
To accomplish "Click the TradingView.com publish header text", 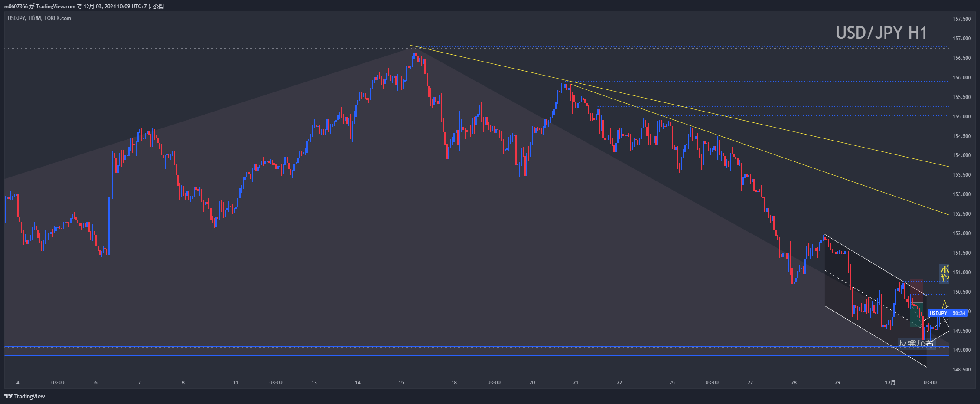I will (84, 6).
